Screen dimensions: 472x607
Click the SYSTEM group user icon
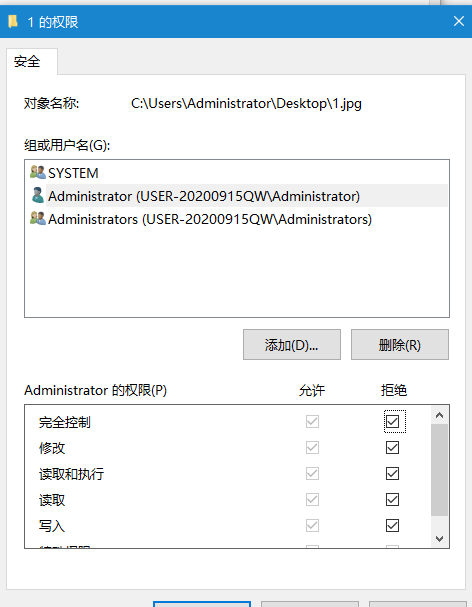point(38,172)
